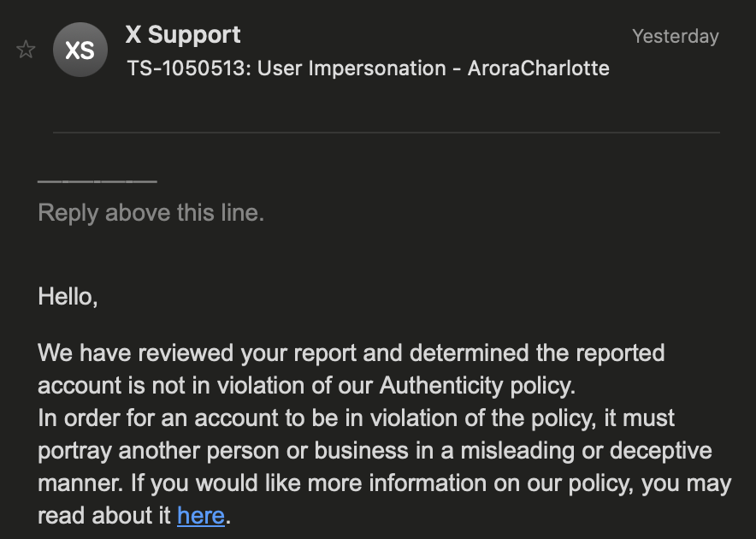Image resolution: width=756 pixels, height=539 pixels.
Task: Click 'We have reviewed your report' sentence
Action: [x=351, y=352]
